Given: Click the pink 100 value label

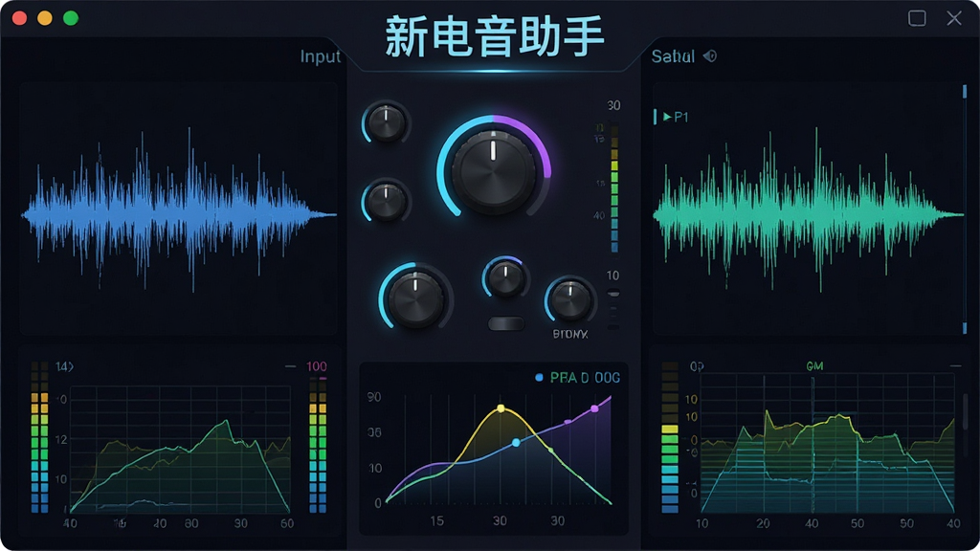Looking at the screenshot, I should (316, 366).
